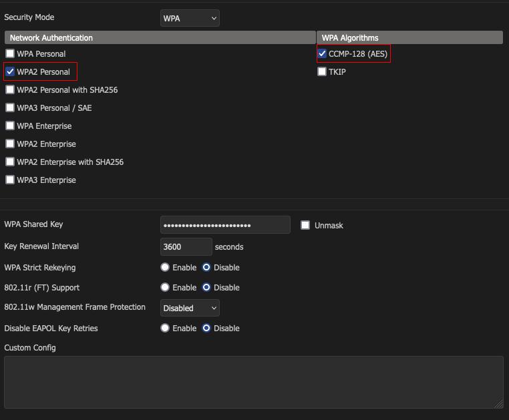Select Disable for WPA Strict Rekeying

(206, 268)
